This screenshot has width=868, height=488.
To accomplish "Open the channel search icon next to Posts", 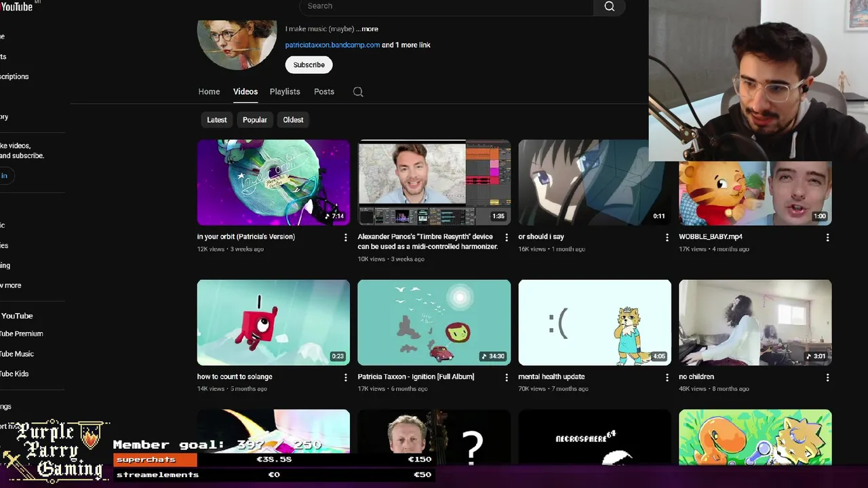I will point(358,92).
